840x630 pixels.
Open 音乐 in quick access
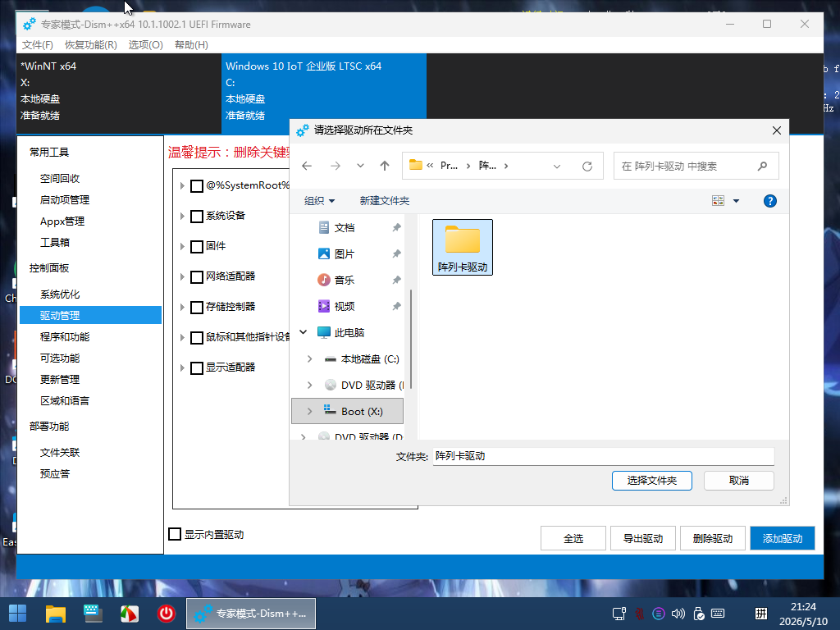pyautogui.click(x=345, y=281)
